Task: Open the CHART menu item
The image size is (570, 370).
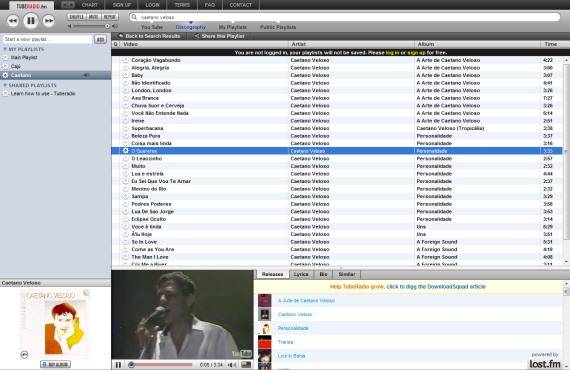Action: tap(90, 5)
